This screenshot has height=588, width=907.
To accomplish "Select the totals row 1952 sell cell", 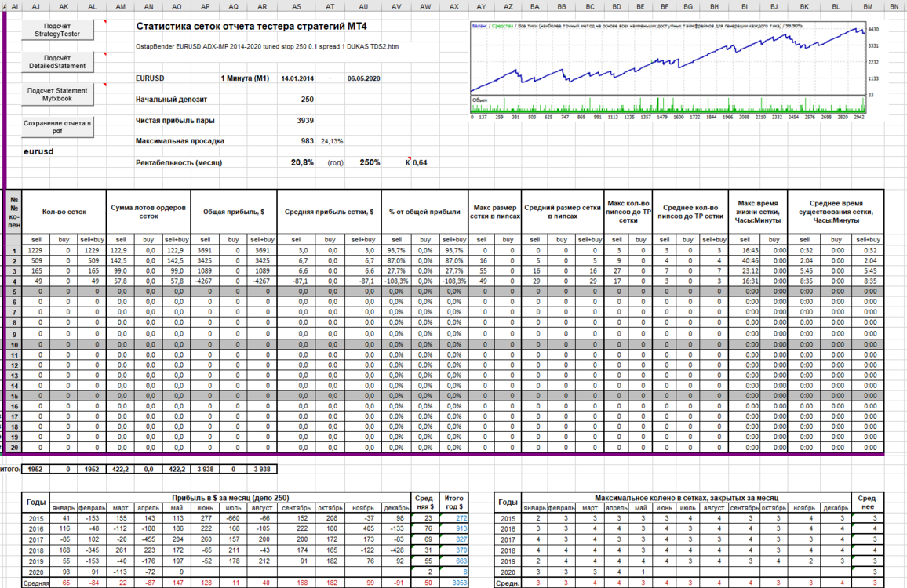I will tap(36, 470).
